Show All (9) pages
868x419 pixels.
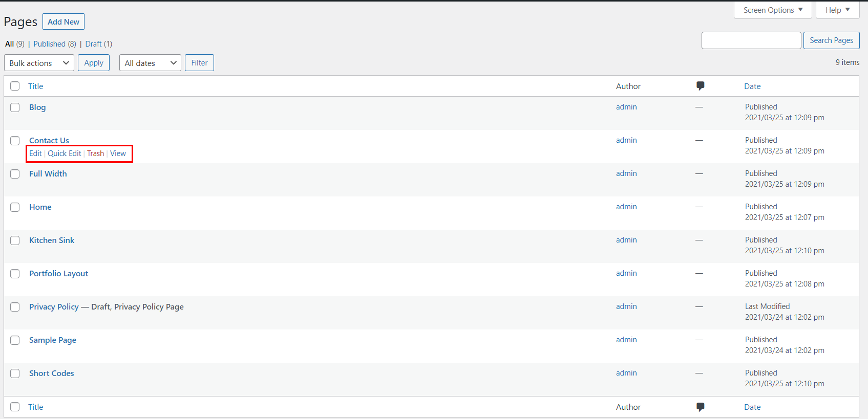[x=15, y=44]
